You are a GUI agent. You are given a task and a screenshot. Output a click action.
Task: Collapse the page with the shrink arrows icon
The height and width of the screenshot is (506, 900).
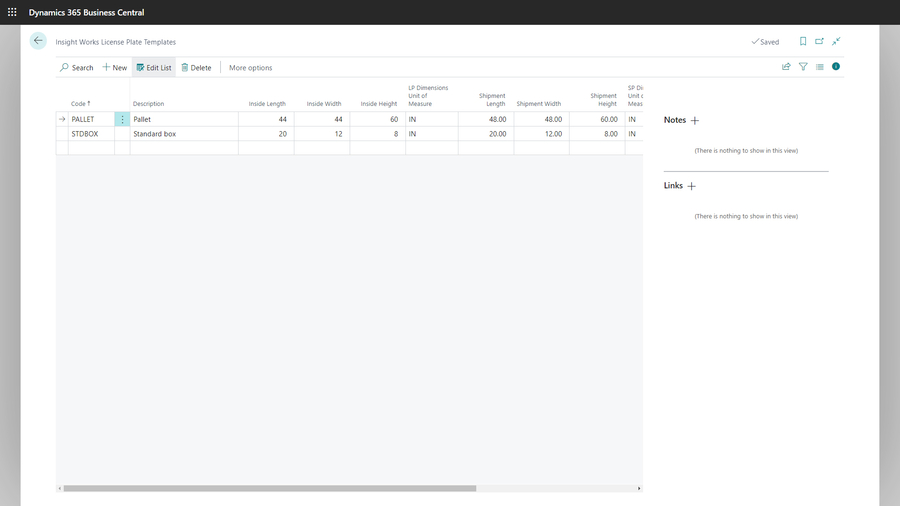point(836,42)
